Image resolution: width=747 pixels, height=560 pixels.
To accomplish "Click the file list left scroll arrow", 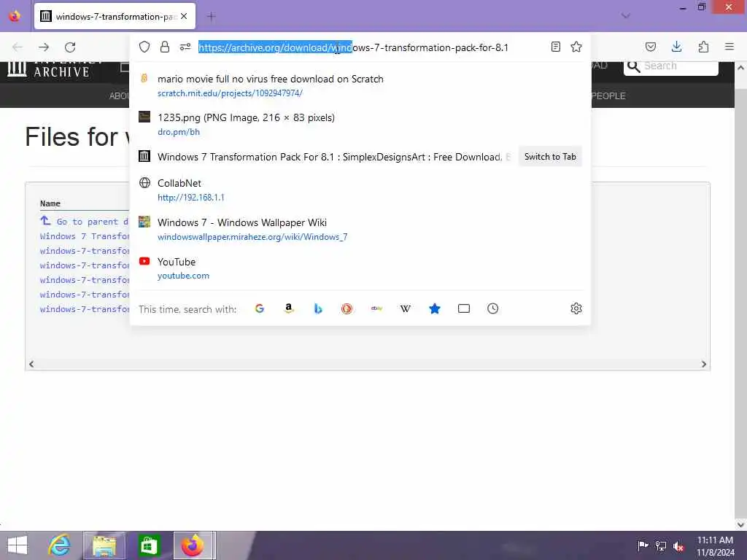I will click(31, 365).
